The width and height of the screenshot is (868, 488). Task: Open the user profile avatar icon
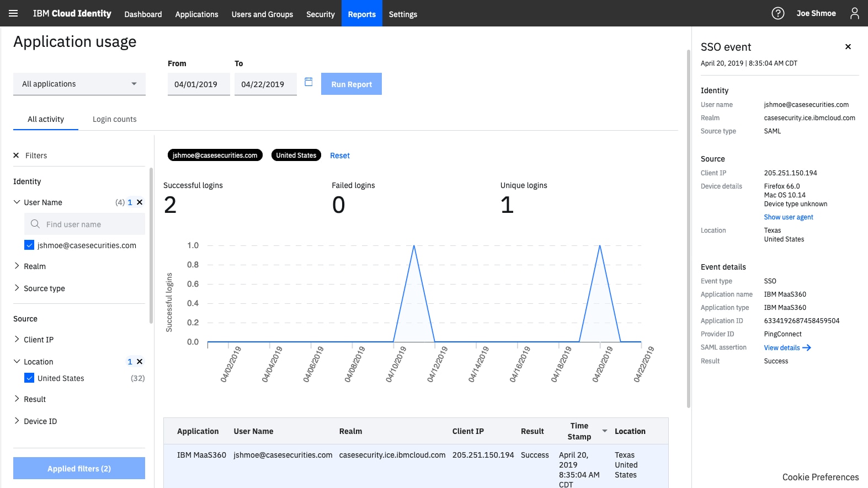(854, 13)
